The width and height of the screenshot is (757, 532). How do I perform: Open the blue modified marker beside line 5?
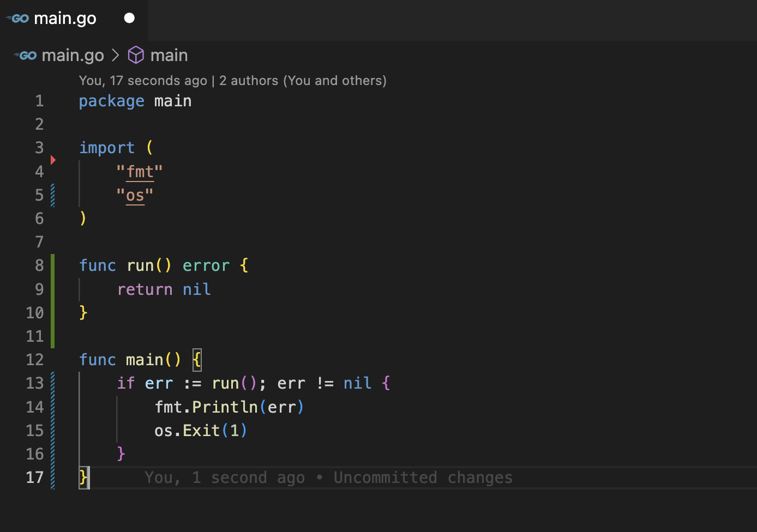pyautogui.click(x=53, y=195)
